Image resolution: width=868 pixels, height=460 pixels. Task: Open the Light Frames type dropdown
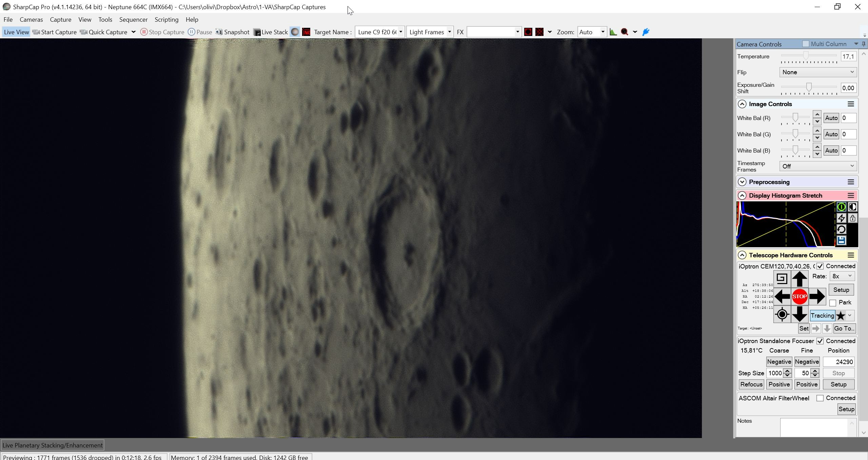[x=430, y=32]
